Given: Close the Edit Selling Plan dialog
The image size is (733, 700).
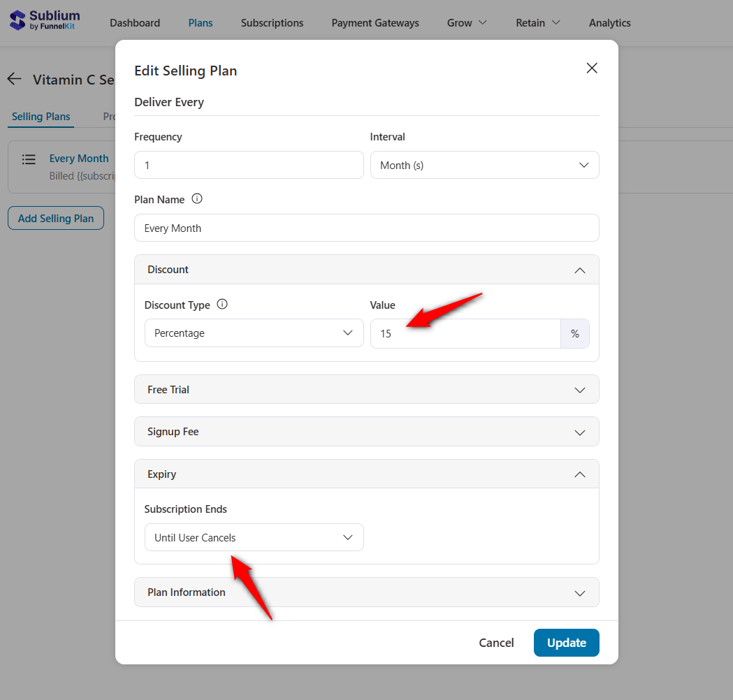Looking at the screenshot, I should pos(592,68).
